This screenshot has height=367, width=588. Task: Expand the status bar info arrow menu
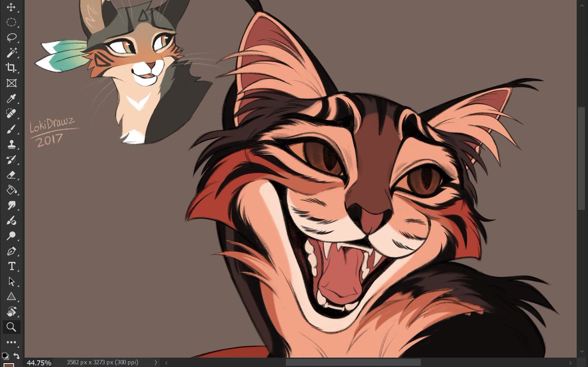156,363
